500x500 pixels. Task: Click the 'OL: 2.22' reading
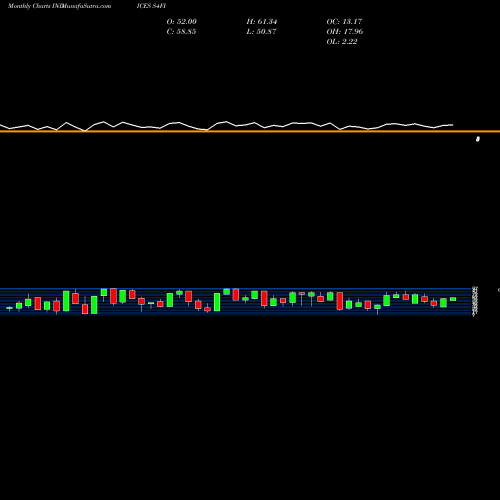(342, 42)
